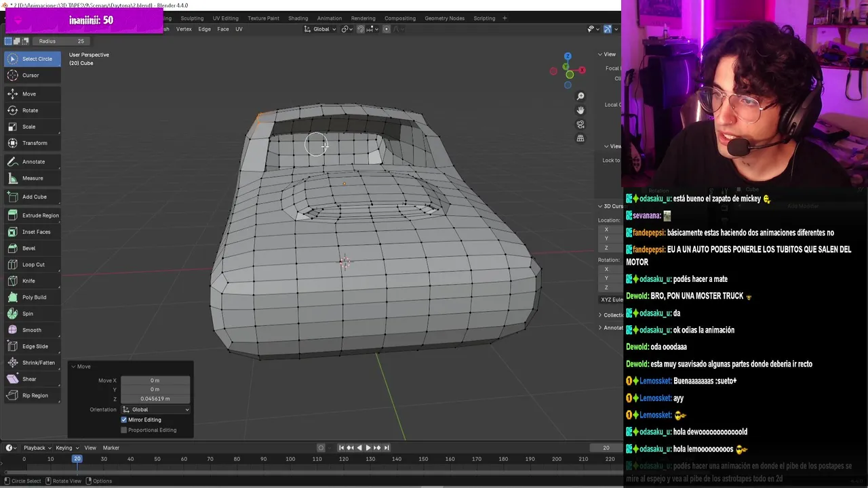
Task: Open the Face menu
Action: (x=223, y=29)
